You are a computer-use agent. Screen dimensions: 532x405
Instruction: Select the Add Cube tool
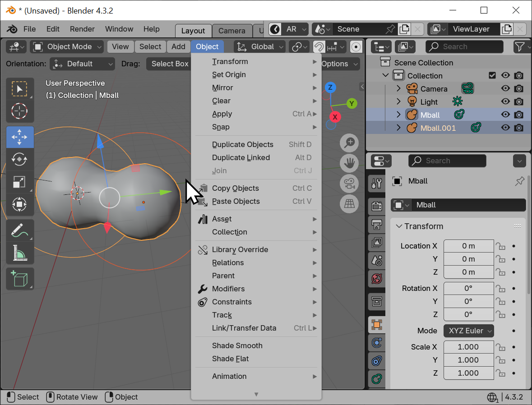click(20, 279)
